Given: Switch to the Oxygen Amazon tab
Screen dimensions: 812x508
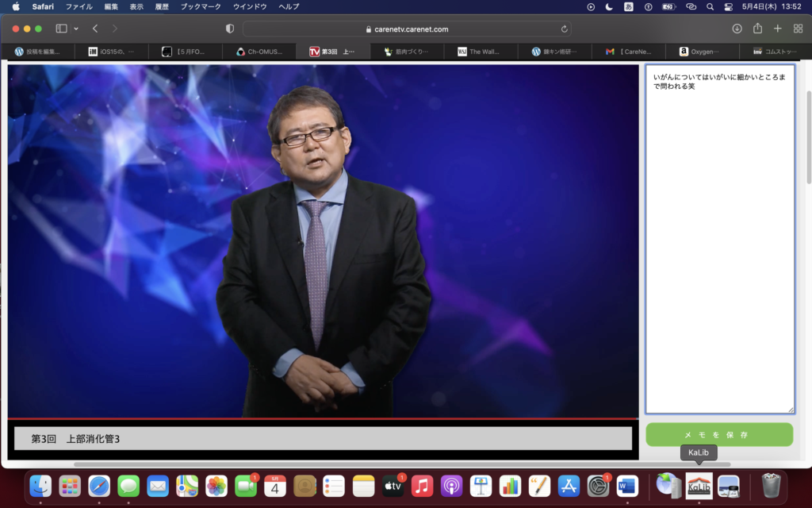Looking at the screenshot, I should [x=706, y=52].
